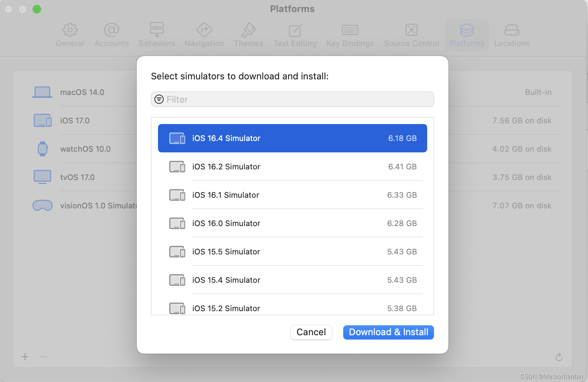Screen dimensions: 588x382
Task: Click the filter icon in search field
Action: 159,99
